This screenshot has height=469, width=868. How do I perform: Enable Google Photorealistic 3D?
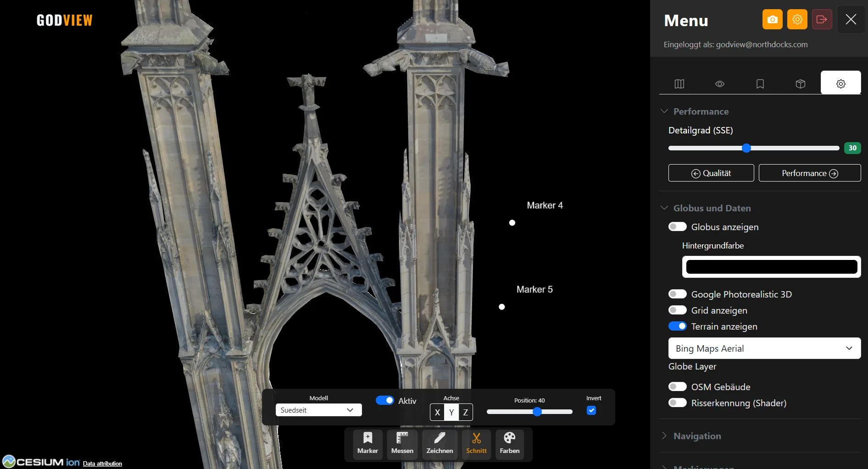point(677,294)
